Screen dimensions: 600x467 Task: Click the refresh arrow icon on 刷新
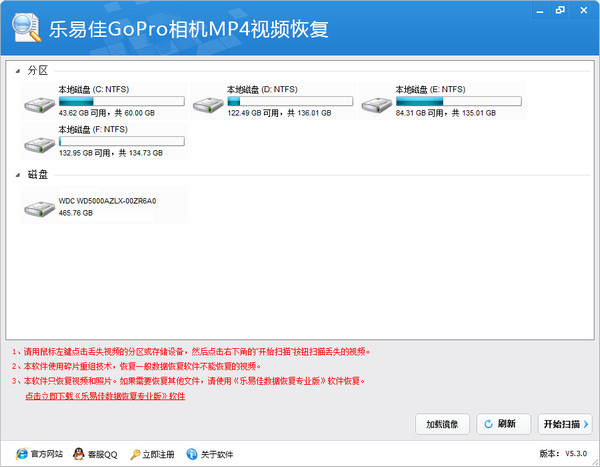pos(488,424)
